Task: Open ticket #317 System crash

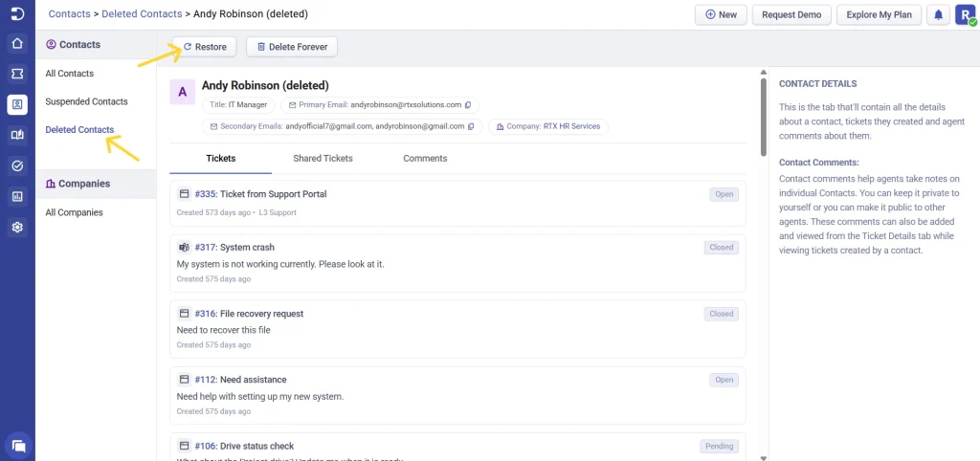Action: click(234, 248)
